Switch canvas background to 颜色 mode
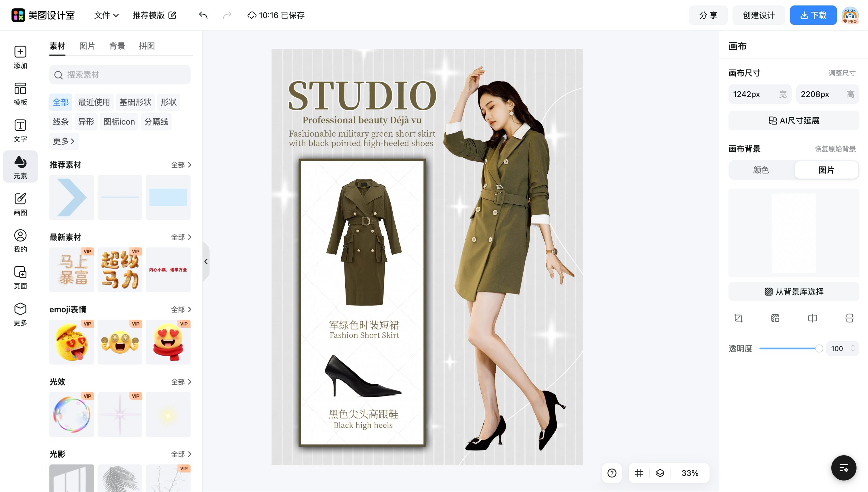 [761, 170]
